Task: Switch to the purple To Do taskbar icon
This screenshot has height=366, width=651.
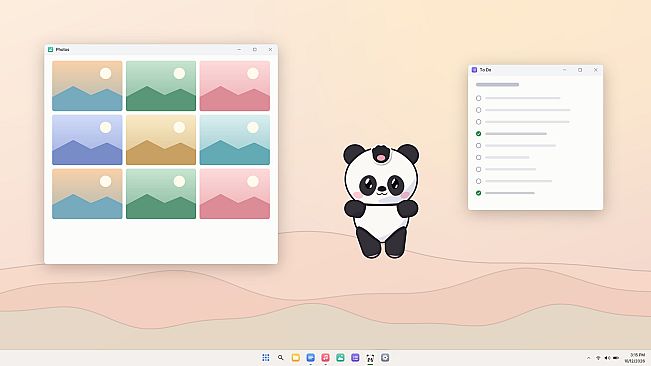Action: click(355, 357)
